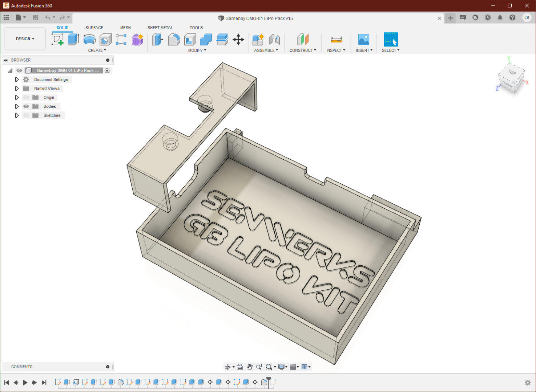Open the DESIGN workspace dropdown

[25, 39]
